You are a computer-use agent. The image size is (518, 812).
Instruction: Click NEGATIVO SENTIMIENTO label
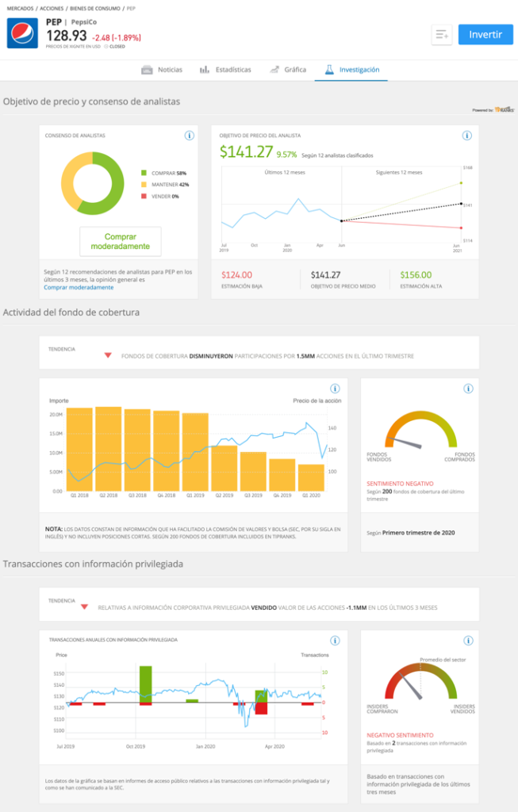tap(400, 735)
